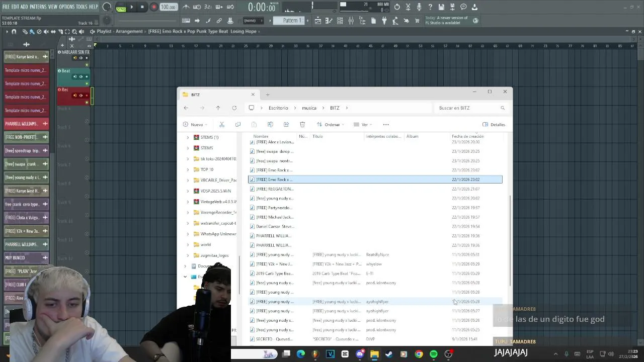Toggle the HABLAAR SIN FX track mute switch
Viewport: 644px width, 362px height.
87,65
